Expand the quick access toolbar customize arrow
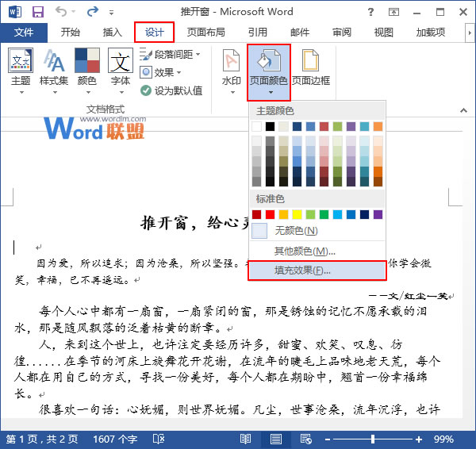This screenshot has height=449, width=476. 111,13
